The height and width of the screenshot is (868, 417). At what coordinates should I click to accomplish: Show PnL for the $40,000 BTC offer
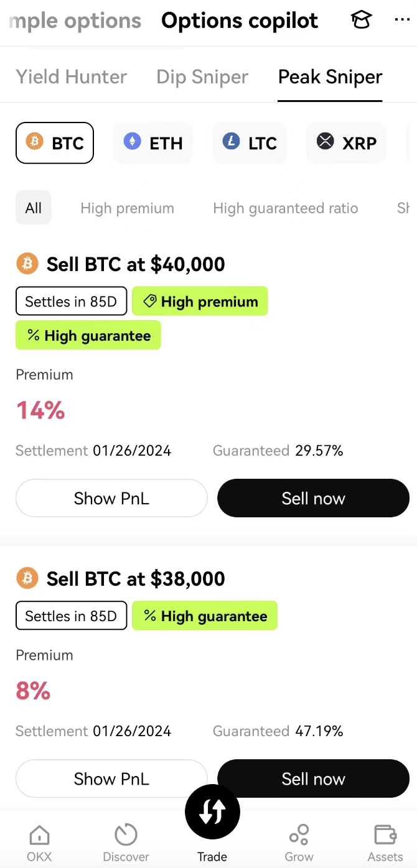(x=111, y=498)
